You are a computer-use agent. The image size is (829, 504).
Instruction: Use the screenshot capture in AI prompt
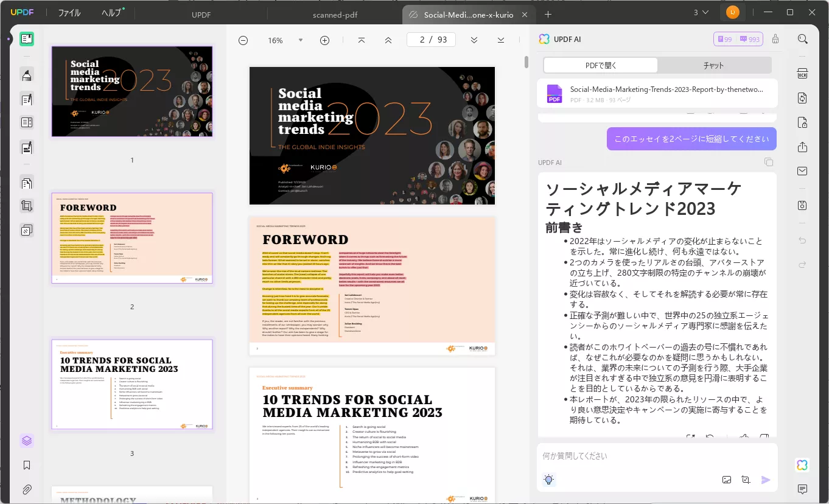746,480
